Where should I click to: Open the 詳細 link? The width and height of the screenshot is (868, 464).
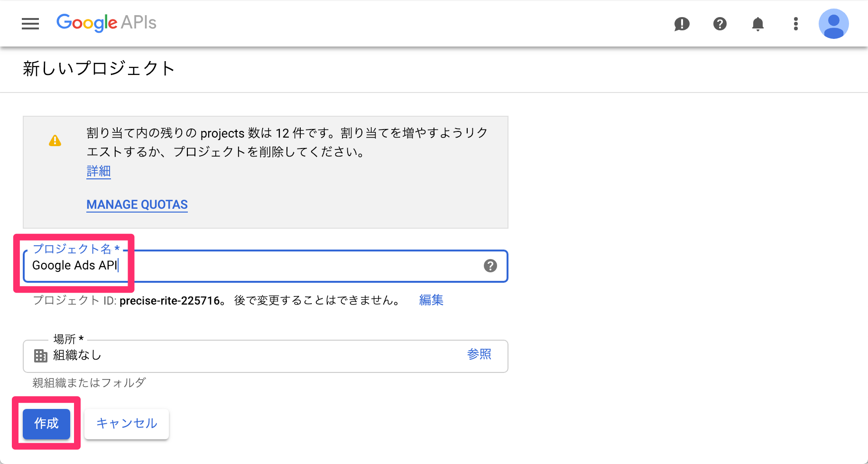point(99,171)
